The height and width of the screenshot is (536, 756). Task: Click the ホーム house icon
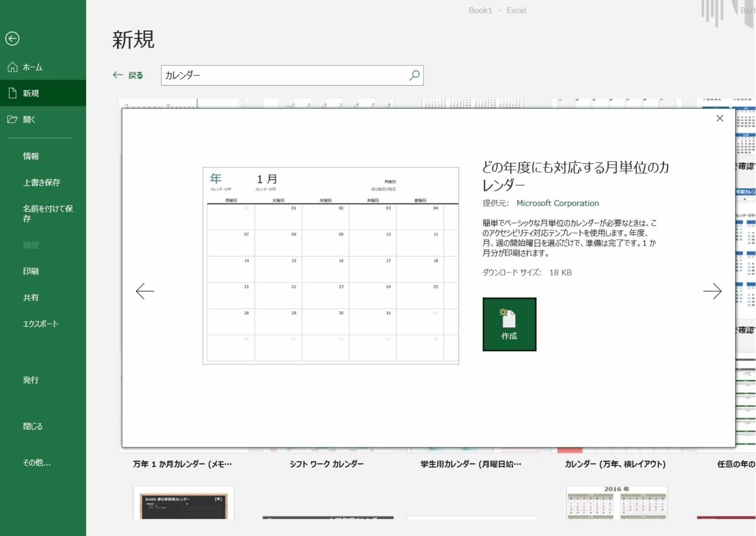pyautogui.click(x=13, y=67)
